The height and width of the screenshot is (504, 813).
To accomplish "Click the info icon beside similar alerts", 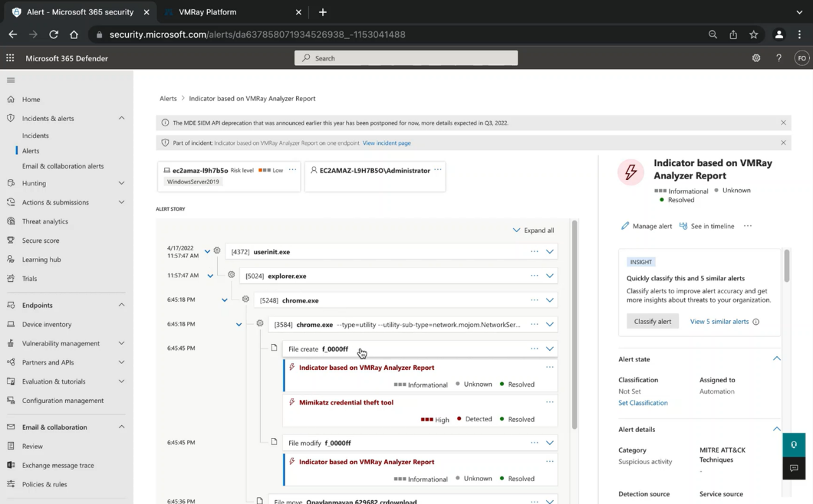I will 756,322.
